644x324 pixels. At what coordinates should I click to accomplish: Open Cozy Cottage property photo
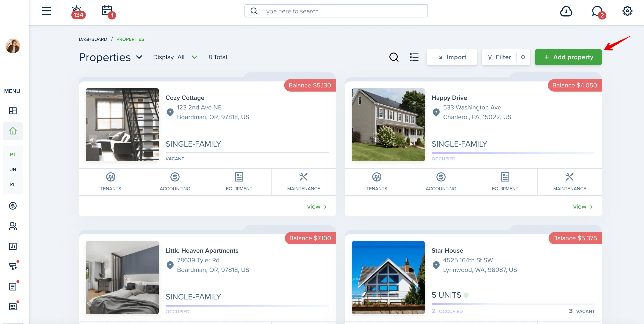(122, 125)
